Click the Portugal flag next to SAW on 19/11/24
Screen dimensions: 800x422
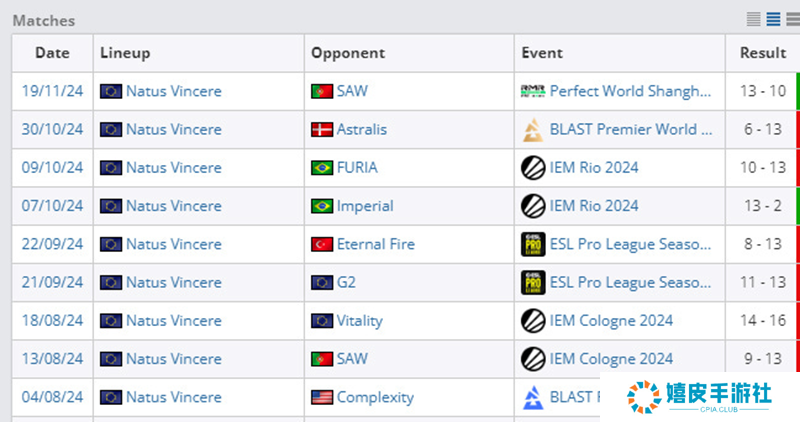(x=322, y=91)
